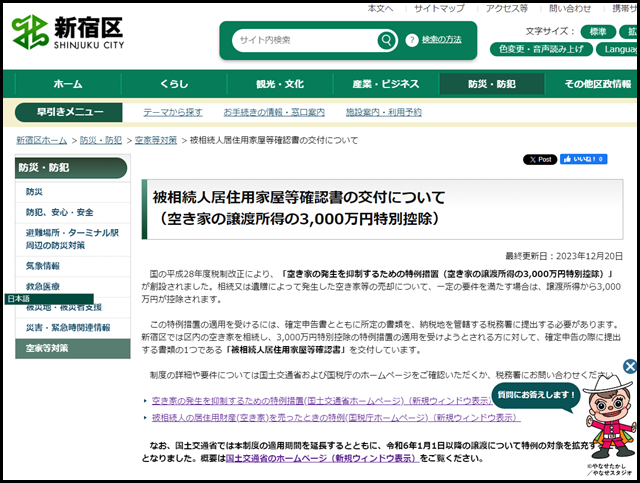Select 気象情報 in the sidebar
This screenshot has height=483, width=640.
tap(73, 266)
